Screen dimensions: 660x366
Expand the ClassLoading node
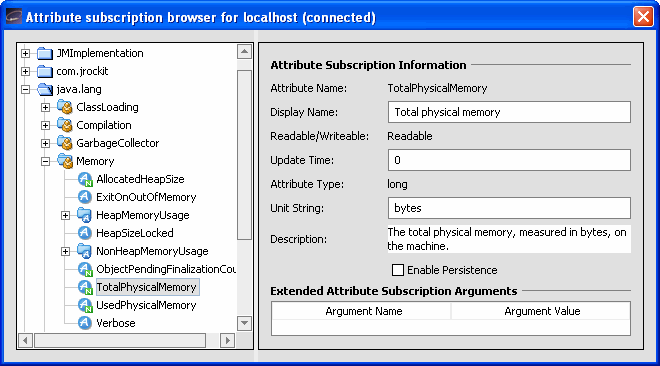[45, 107]
